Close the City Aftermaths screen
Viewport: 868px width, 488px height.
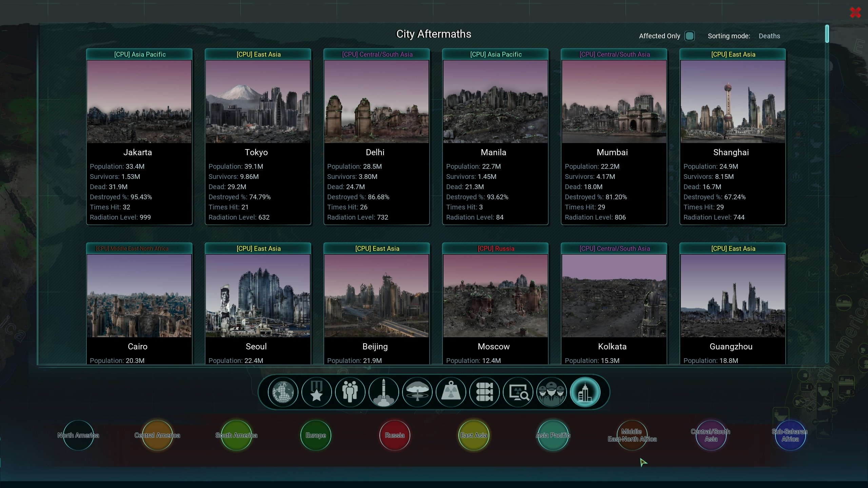click(855, 13)
